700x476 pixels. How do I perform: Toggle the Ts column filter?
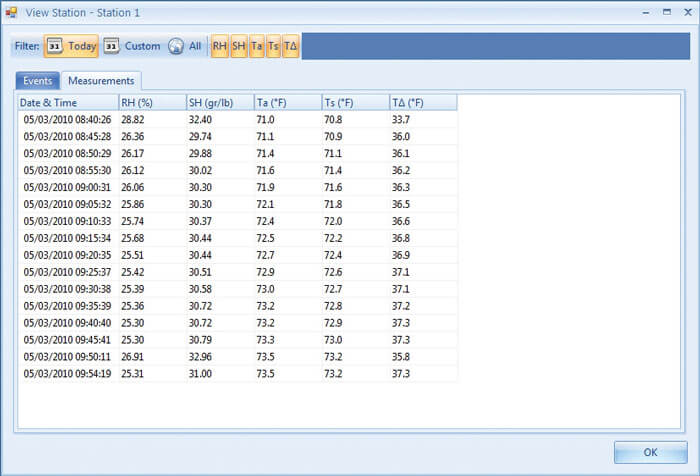[273, 46]
